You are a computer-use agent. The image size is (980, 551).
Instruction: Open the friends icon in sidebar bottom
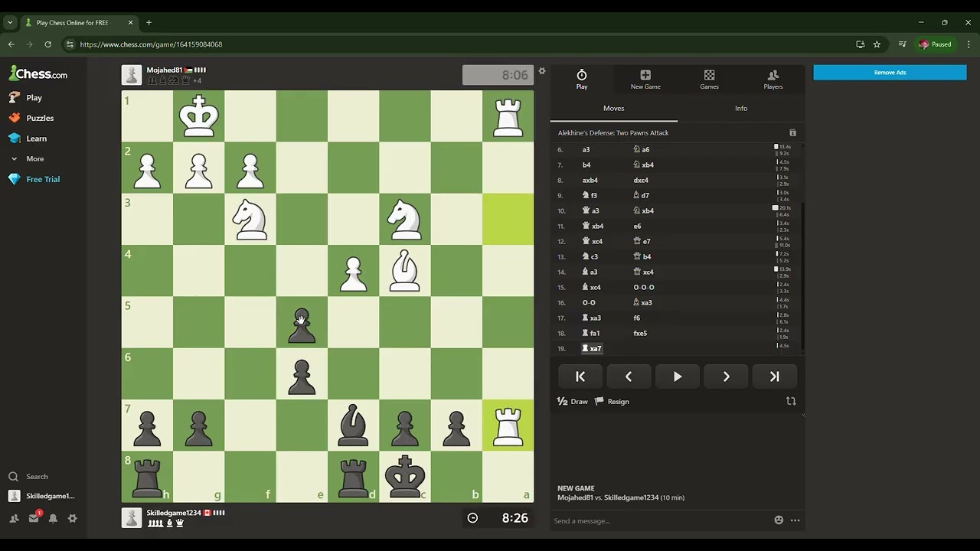(x=14, y=518)
